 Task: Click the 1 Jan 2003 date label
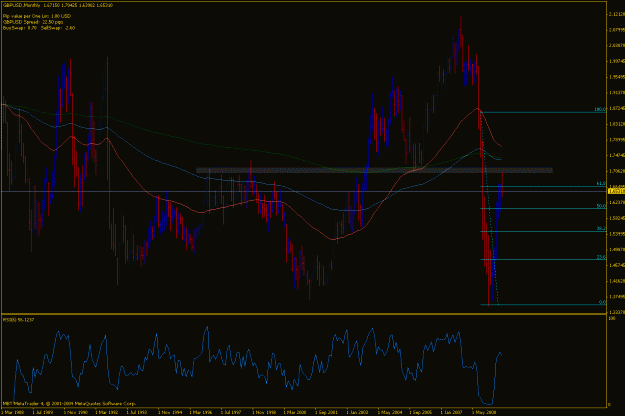(x=357, y=412)
